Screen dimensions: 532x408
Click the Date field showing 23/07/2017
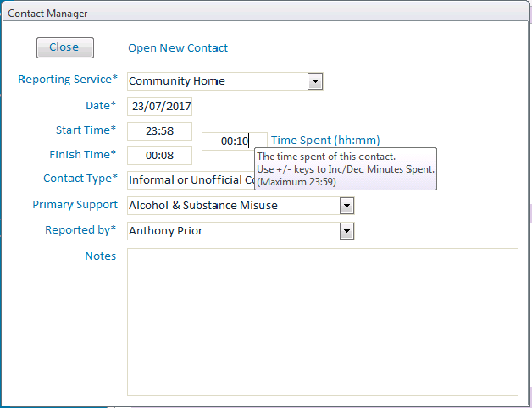(x=160, y=107)
